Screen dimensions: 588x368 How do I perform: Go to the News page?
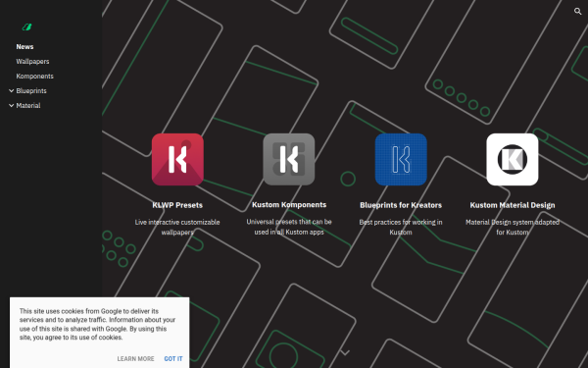click(24, 46)
